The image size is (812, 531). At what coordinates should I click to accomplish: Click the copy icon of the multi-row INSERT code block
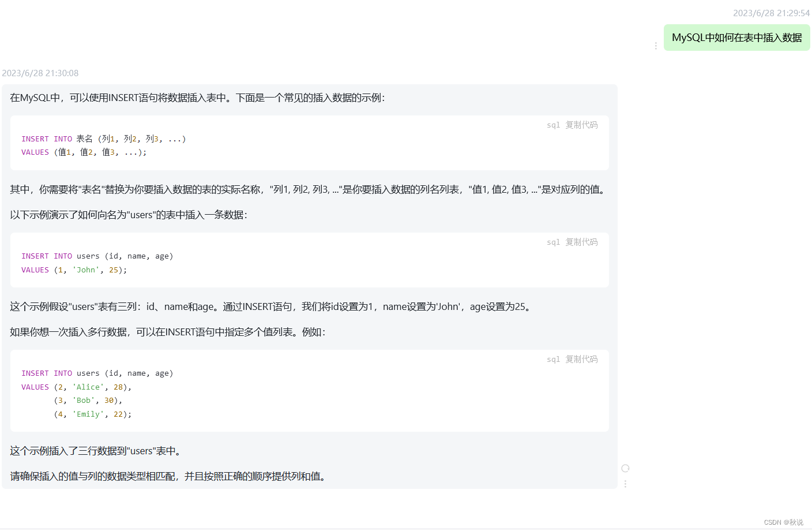coord(581,358)
